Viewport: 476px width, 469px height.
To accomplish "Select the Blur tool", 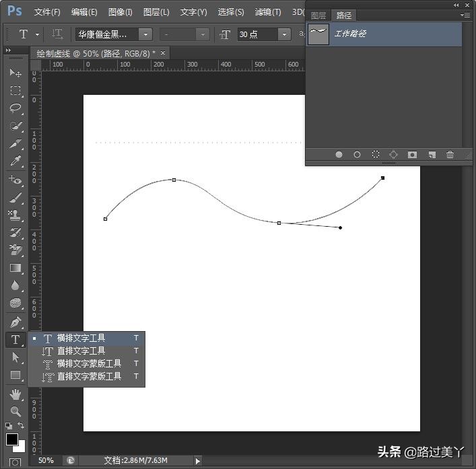I will pos(15,285).
